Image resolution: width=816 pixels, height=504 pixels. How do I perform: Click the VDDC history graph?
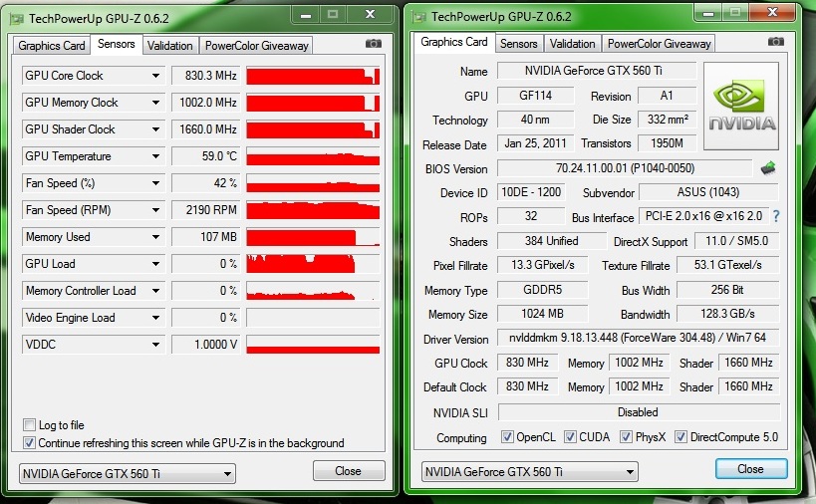tap(313, 345)
